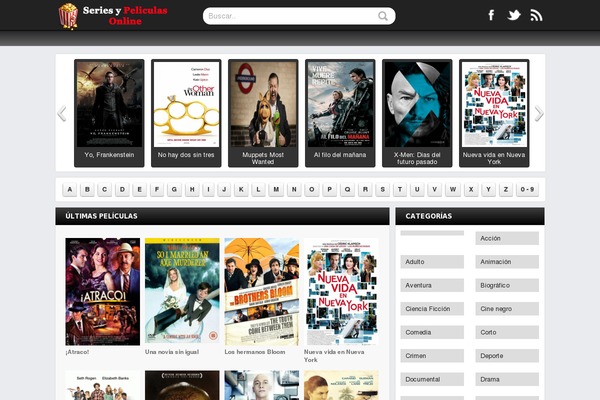Open Yo, Frankenstein carousel poster
Viewport: 600px width, 400px height.
(x=109, y=104)
